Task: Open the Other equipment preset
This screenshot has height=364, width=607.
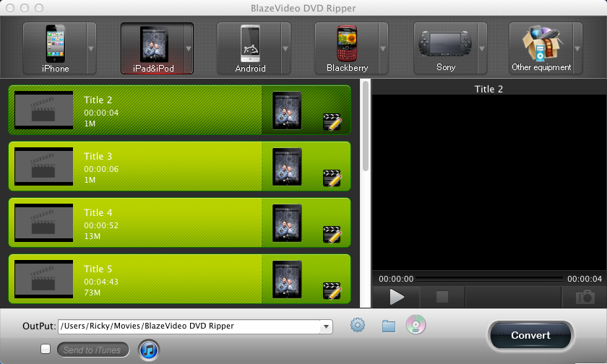Action: [x=541, y=48]
